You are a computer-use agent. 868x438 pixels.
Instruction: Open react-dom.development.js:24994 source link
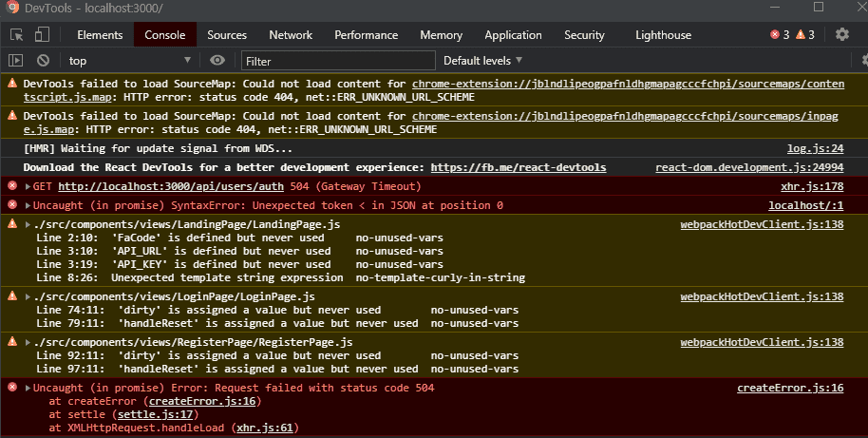749,167
